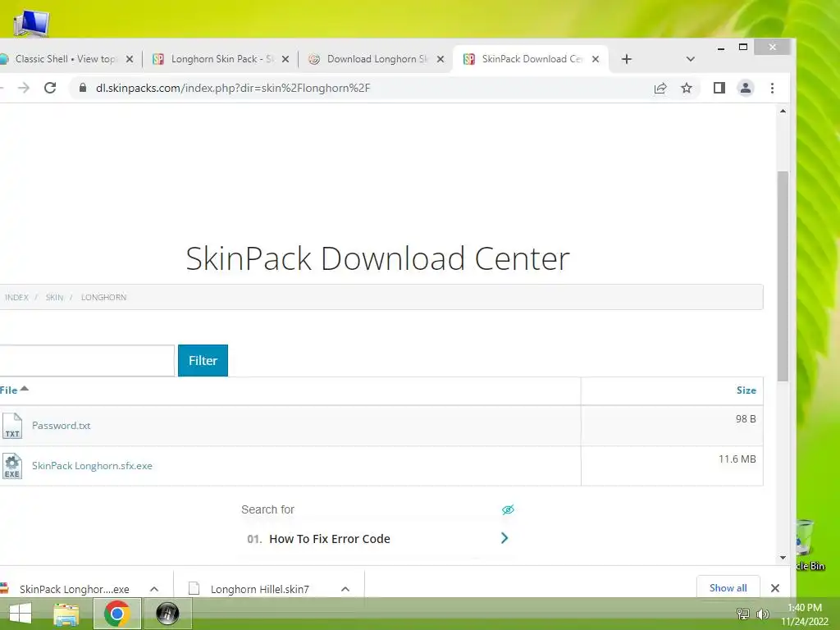
Task: Sort by the File column header
Action: pyautogui.click(x=14, y=390)
